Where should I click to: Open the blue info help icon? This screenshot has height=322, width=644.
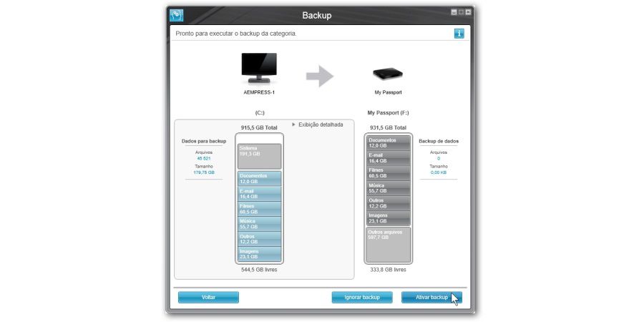(x=459, y=34)
